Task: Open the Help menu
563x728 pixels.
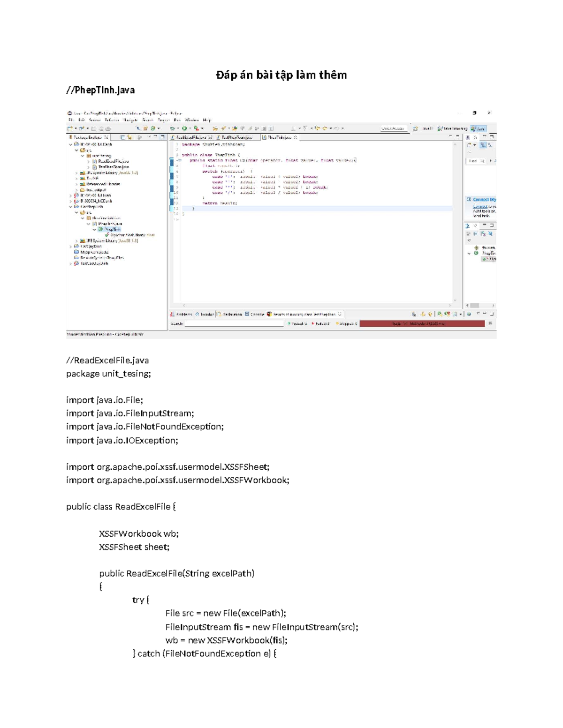Action: pos(207,120)
